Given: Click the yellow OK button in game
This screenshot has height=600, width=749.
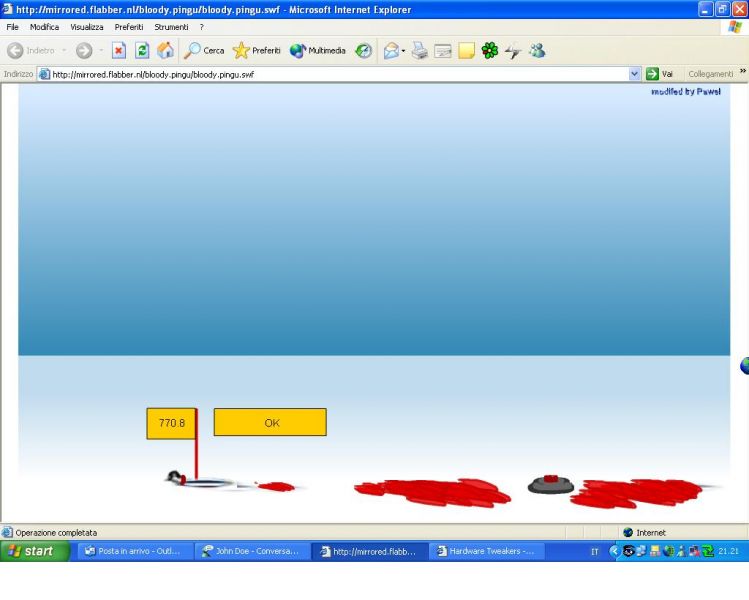Looking at the screenshot, I should [270, 422].
